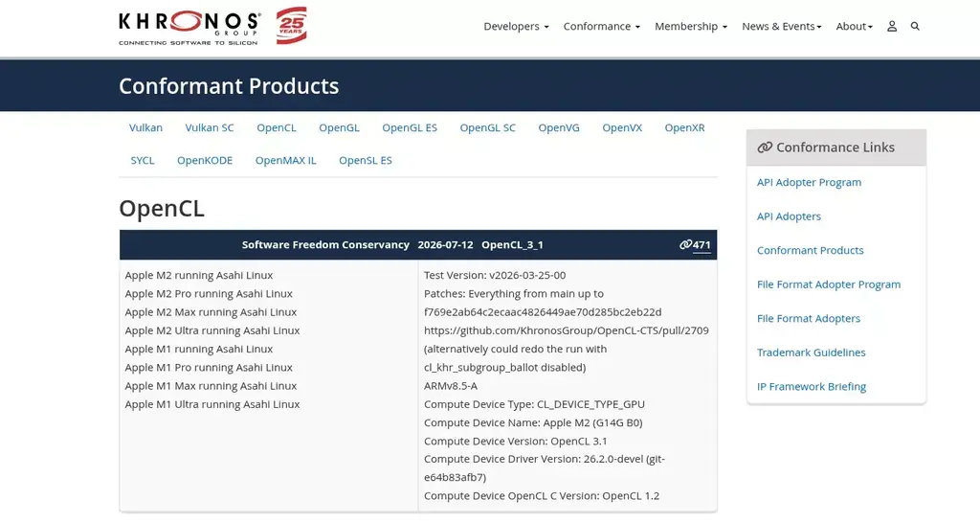This screenshot has height=523, width=980.
Task: Open the Trademark Guidelines link
Action: [x=812, y=352]
